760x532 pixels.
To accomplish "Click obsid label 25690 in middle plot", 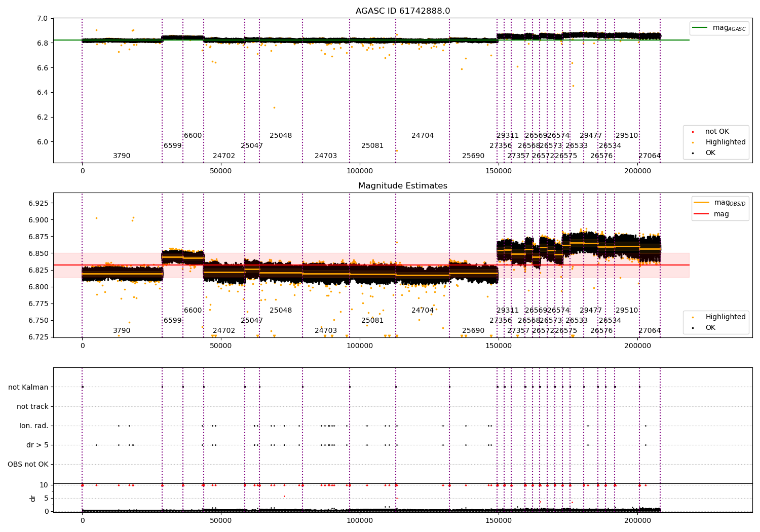I will tap(473, 331).
